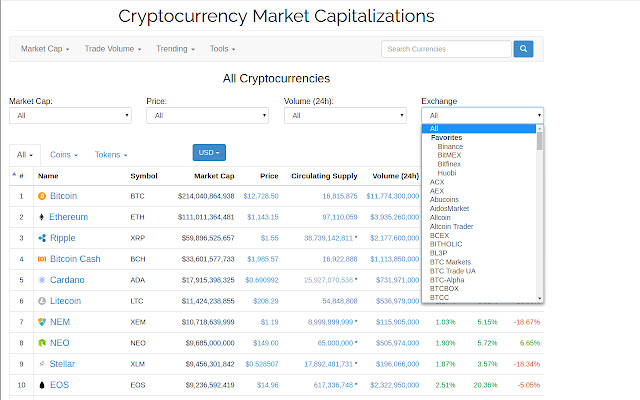Open the NEO name link

coord(60,343)
